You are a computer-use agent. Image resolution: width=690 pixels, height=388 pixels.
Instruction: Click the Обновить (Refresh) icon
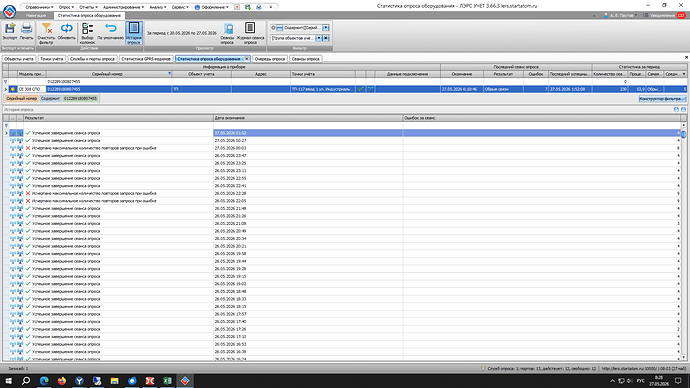[x=66, y=32]
